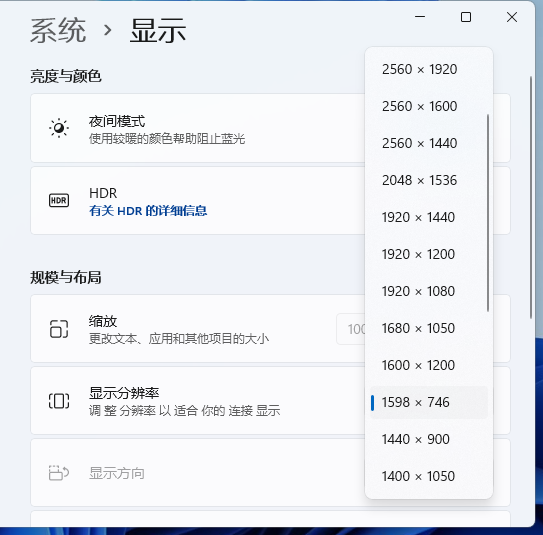
Task: Minimize the Settings window
Action: (420, 17)
